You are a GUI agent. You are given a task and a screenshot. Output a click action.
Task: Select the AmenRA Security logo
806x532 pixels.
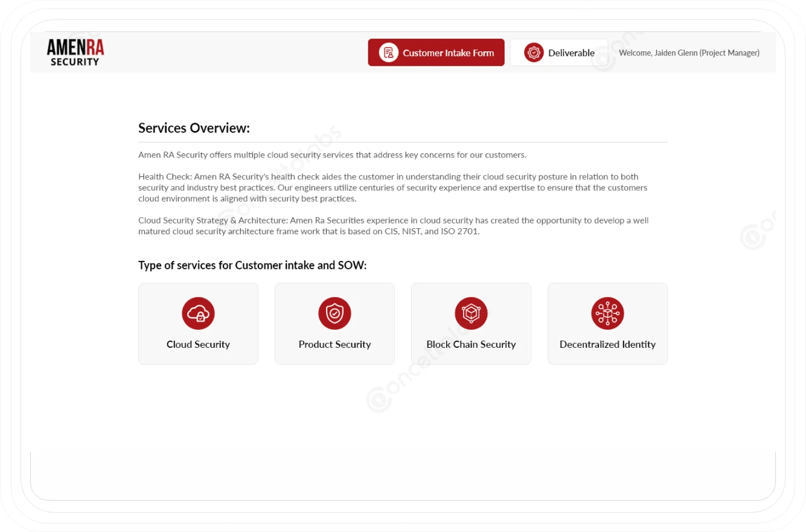click(75, 51)
